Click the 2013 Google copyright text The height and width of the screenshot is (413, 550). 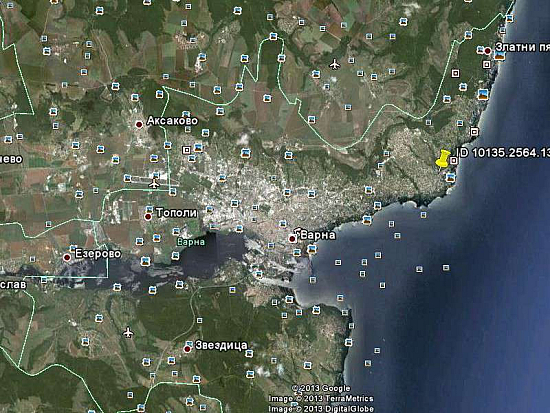(x=321, y=388)
